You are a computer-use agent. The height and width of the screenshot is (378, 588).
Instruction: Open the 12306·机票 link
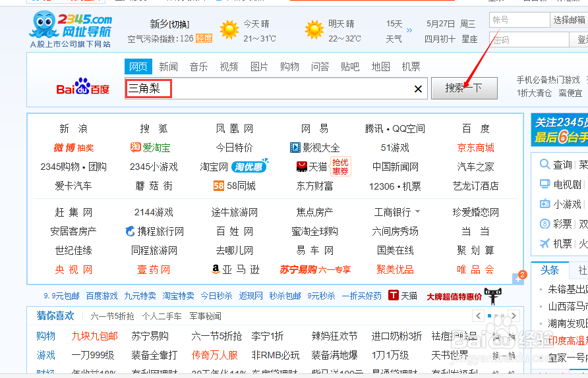pos(395,186)
